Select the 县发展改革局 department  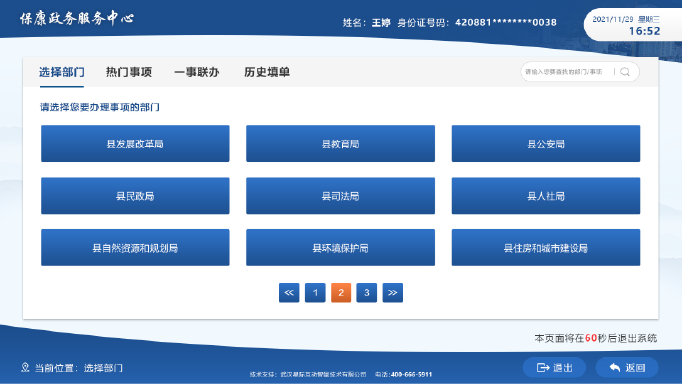(135, 144)
